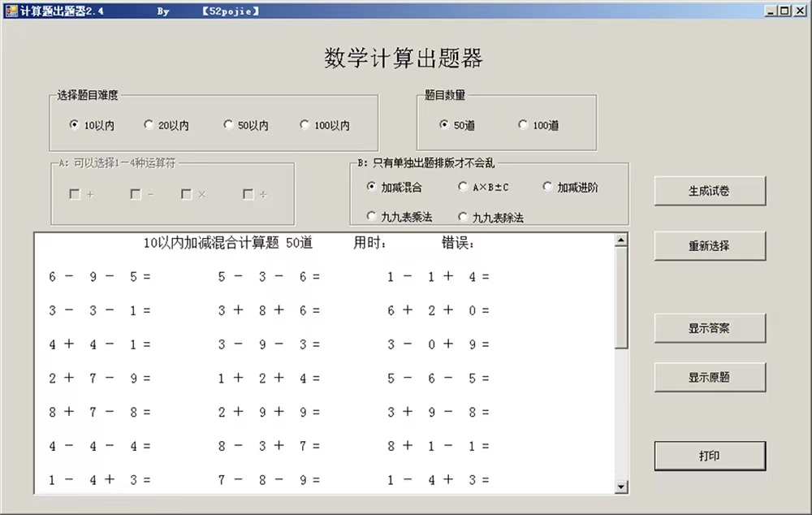
Task: Select the 20以内 difficulty option
Action: coord(149,125)
